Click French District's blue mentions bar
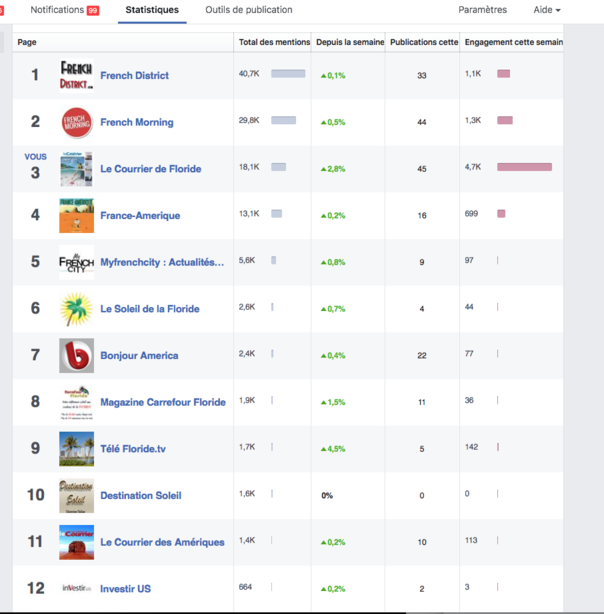Image resolution: width=604 pixels, height=614 pixels. tap(288, 74)
